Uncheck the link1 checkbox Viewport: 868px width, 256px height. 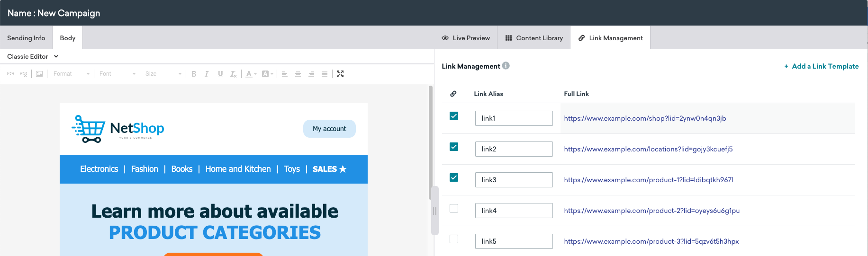pos(454,116)
